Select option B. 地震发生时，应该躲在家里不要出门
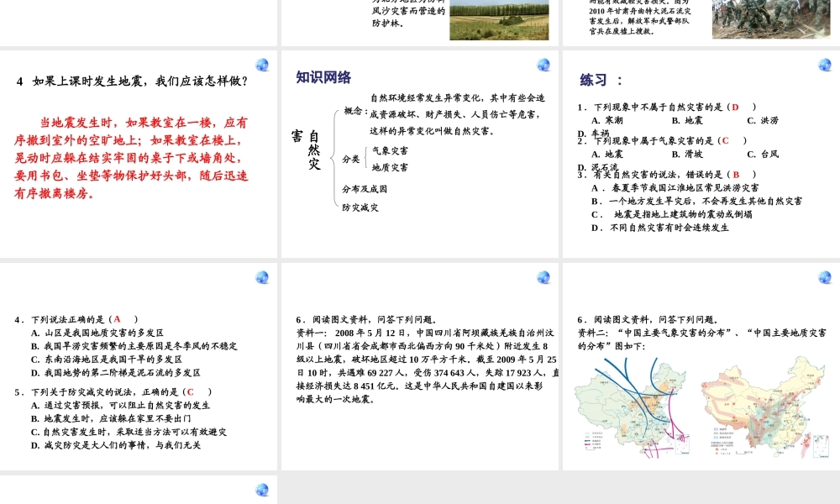 [111, 419]
